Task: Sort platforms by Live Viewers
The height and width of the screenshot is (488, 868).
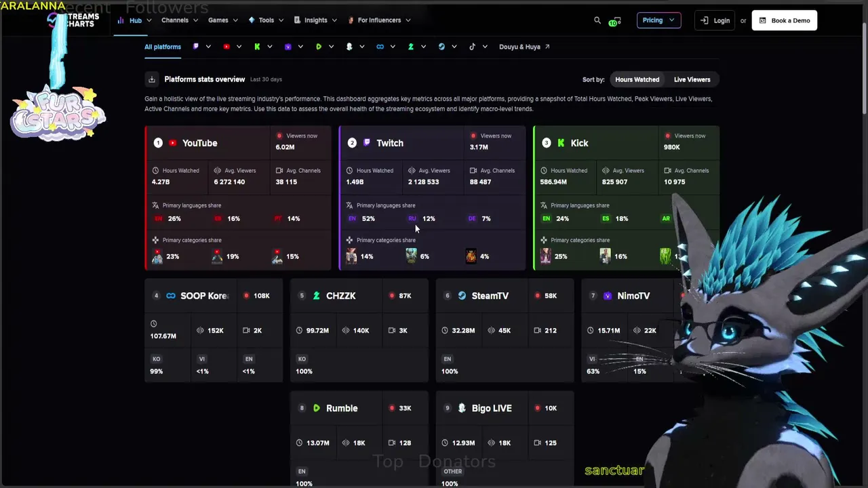Action: [x=692, y=79]
